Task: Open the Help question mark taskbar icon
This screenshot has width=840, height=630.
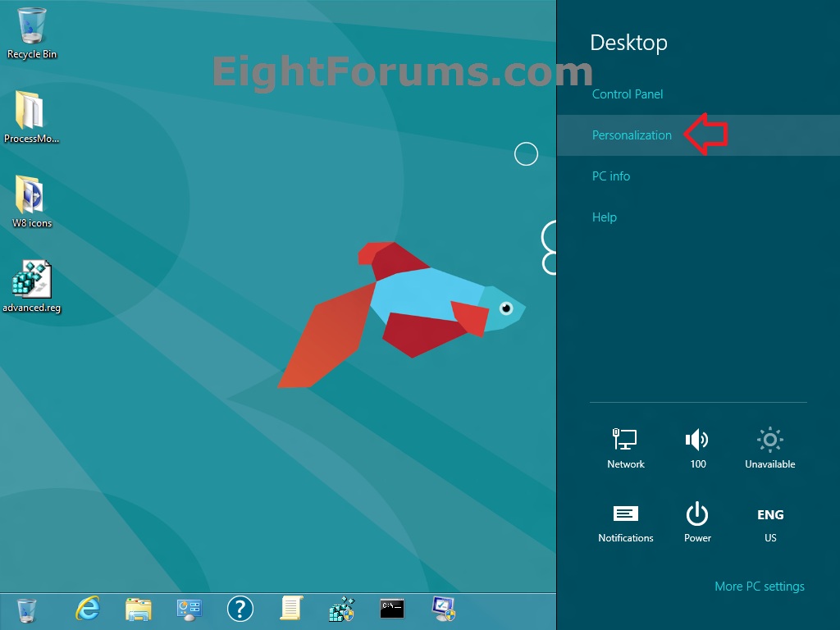Action: [240, 609]
